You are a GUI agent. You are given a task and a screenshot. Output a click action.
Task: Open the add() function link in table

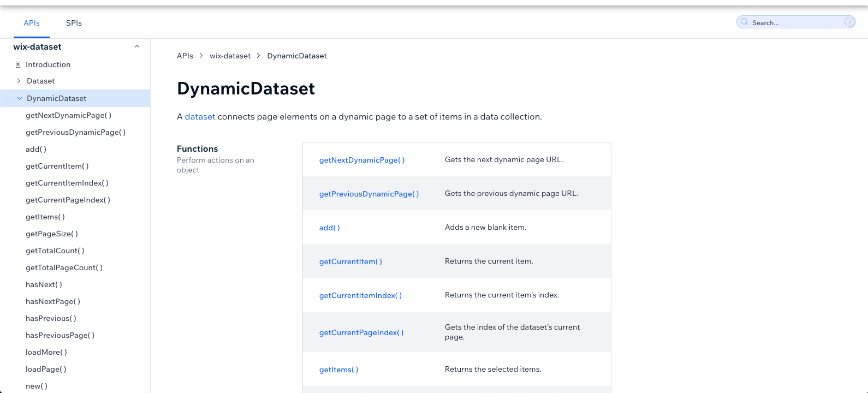point(329,228)
